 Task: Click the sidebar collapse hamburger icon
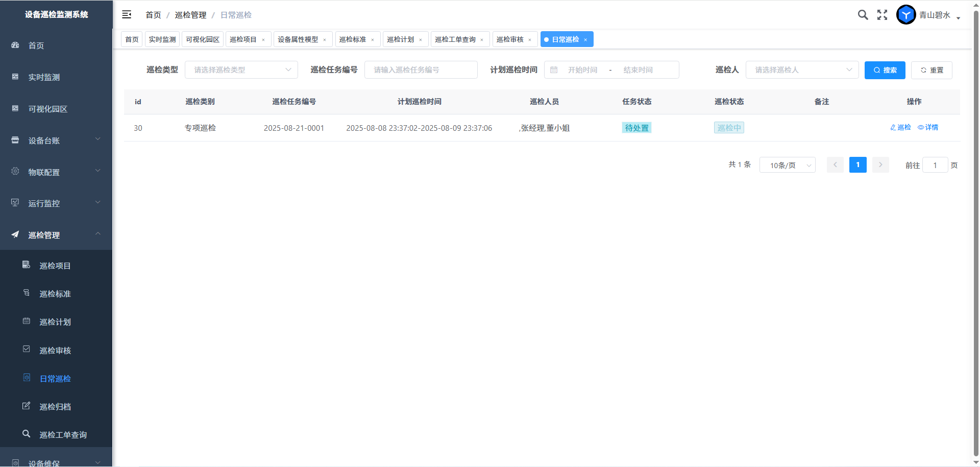127,15
